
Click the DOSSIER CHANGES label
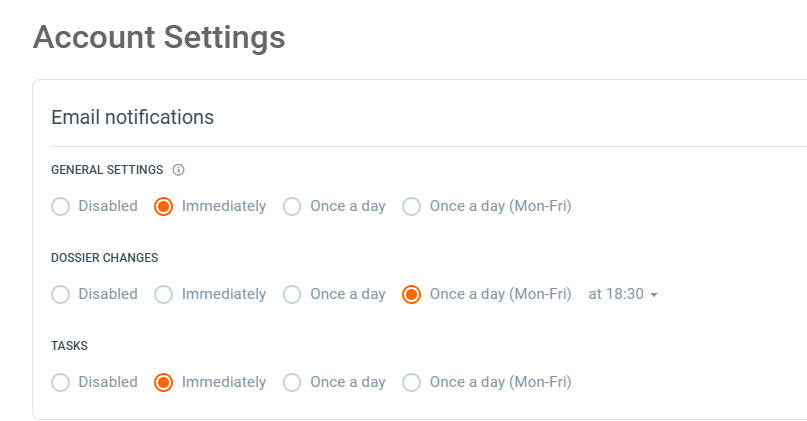coord(104,258)
